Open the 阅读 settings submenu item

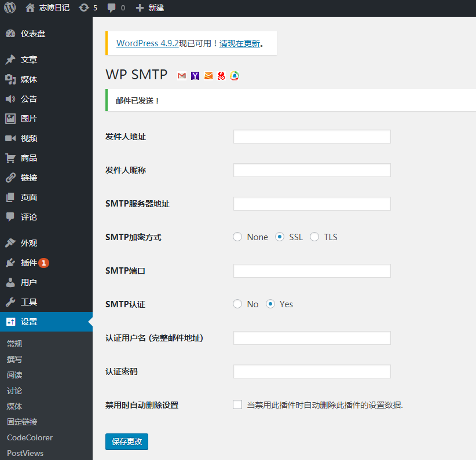(x=14, y=375)
